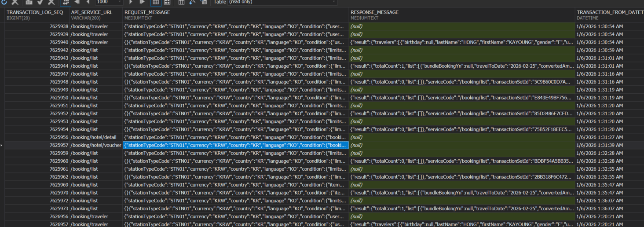
Task: Click the refresh icon in the toolbar
Action: click(4, 2)
